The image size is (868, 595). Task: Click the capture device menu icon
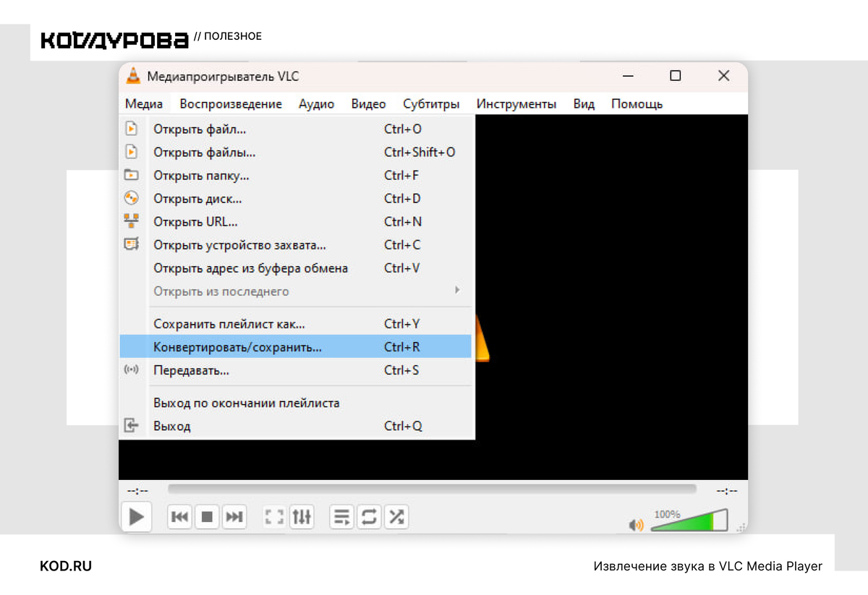[x=131, y=244]
